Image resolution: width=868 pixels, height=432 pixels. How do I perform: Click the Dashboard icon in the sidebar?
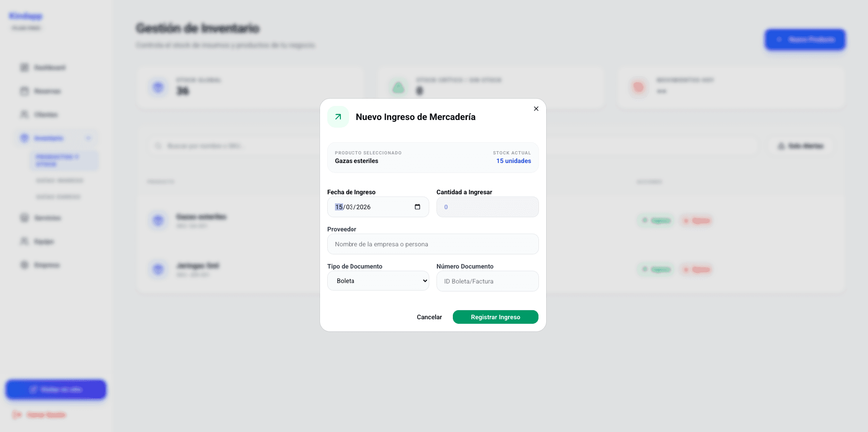pos(24,67)
